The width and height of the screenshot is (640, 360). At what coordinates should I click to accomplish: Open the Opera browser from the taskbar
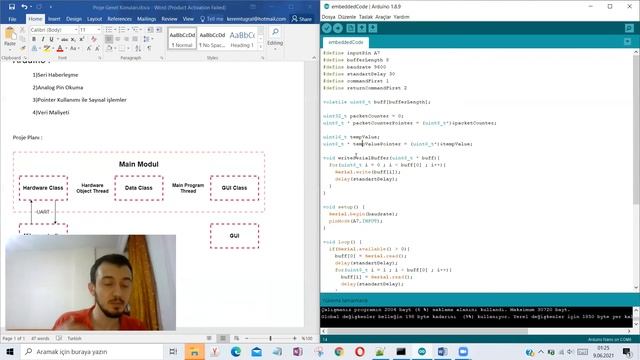pos(360,351)
